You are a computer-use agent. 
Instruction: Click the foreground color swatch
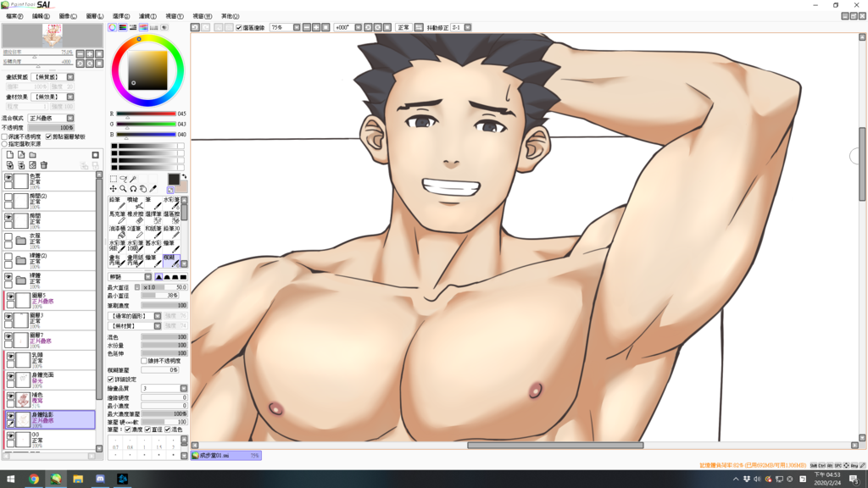coord(173,179)
